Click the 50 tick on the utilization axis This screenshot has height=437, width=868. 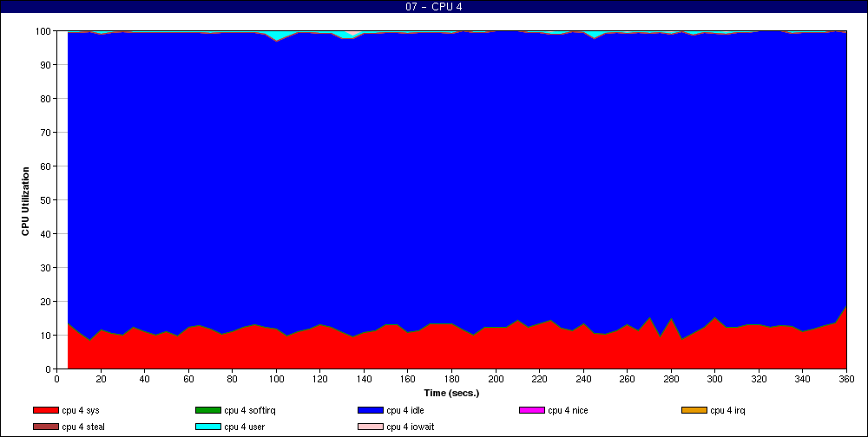click(x=43, y=200)
